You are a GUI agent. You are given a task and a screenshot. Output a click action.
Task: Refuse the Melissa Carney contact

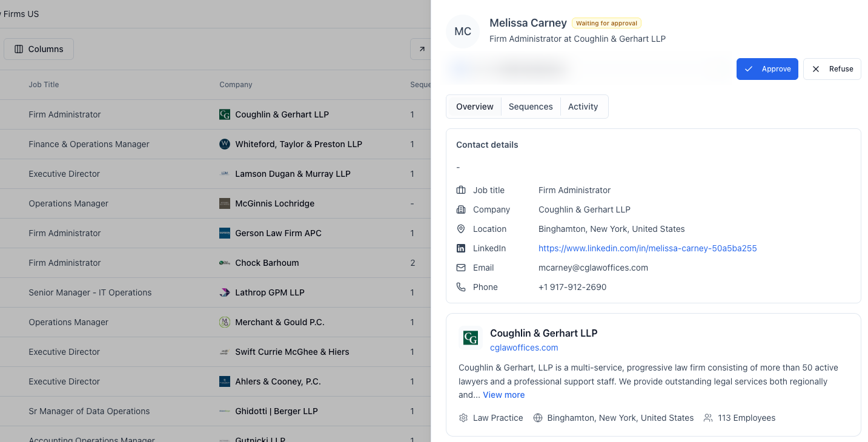pos(832,69)
